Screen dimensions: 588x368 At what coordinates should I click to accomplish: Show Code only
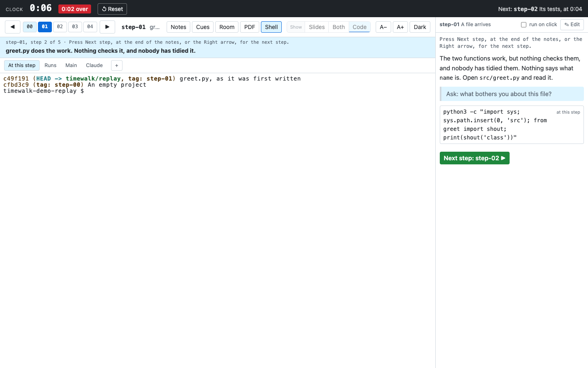(x=360, y=27)
